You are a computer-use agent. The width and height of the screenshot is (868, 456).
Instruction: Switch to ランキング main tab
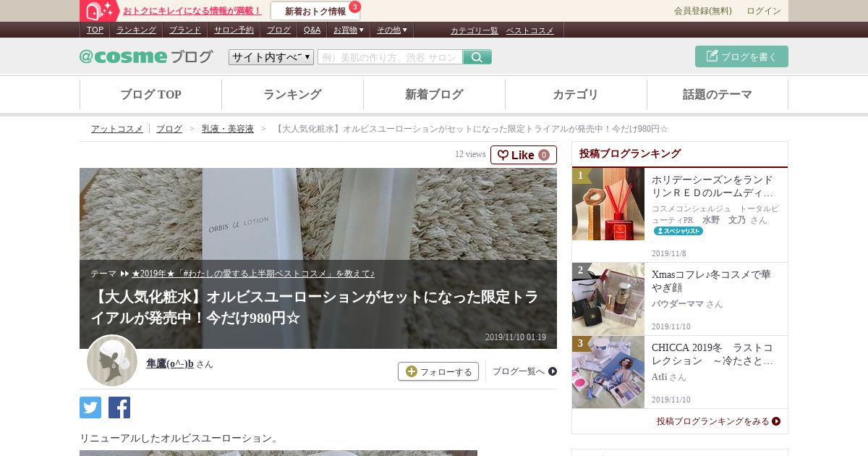click(x=292, y=95)
